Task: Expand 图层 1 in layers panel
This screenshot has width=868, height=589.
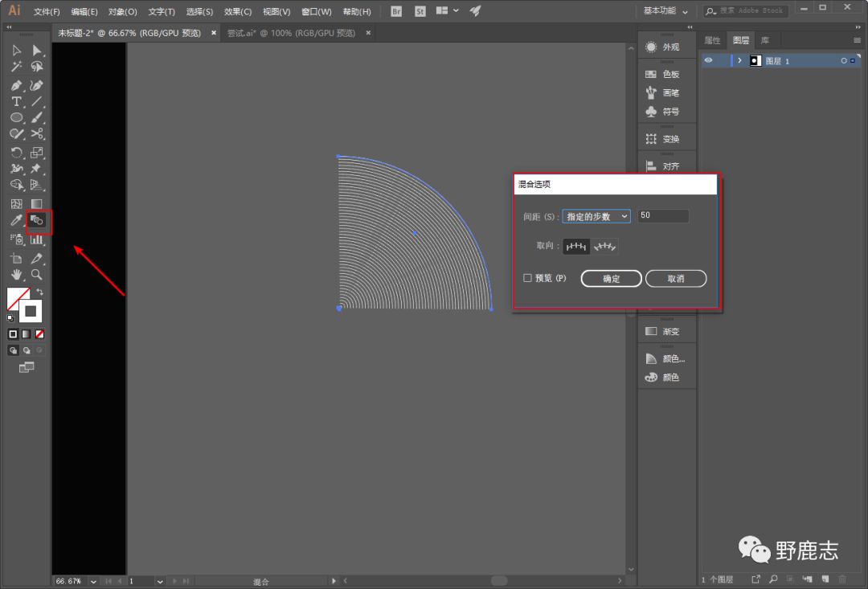Action: pyautogui.click(x=739, y=60)
